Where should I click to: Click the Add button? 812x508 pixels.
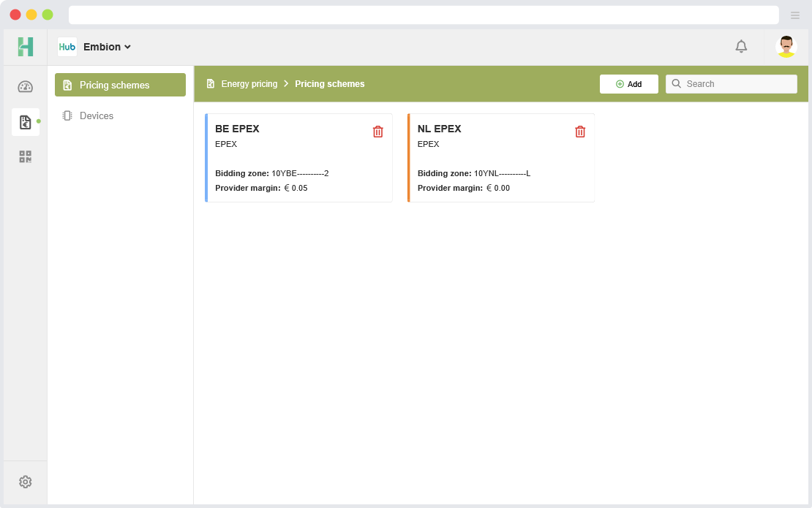click(628, 84)
